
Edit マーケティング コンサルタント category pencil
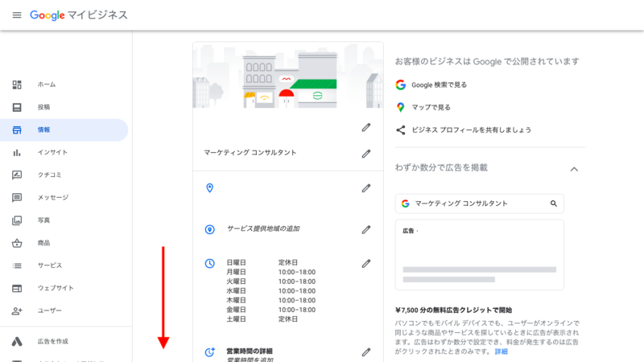tap(366, 154)
